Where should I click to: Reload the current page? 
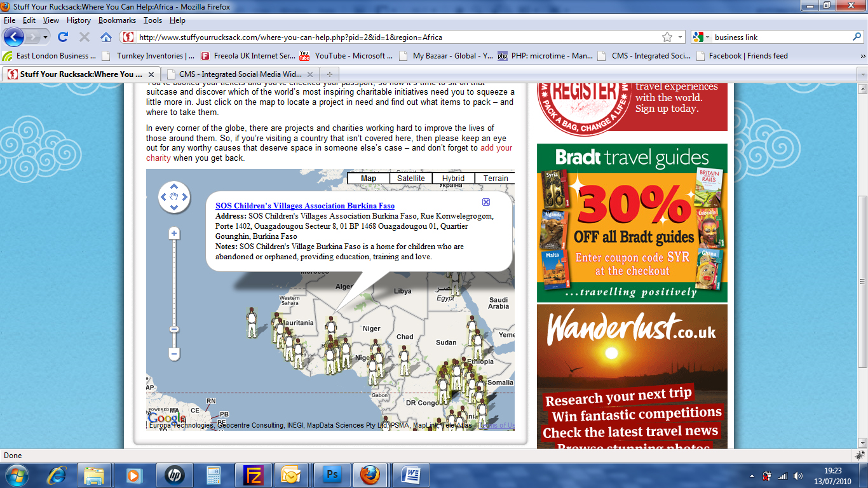click(62, 37)
